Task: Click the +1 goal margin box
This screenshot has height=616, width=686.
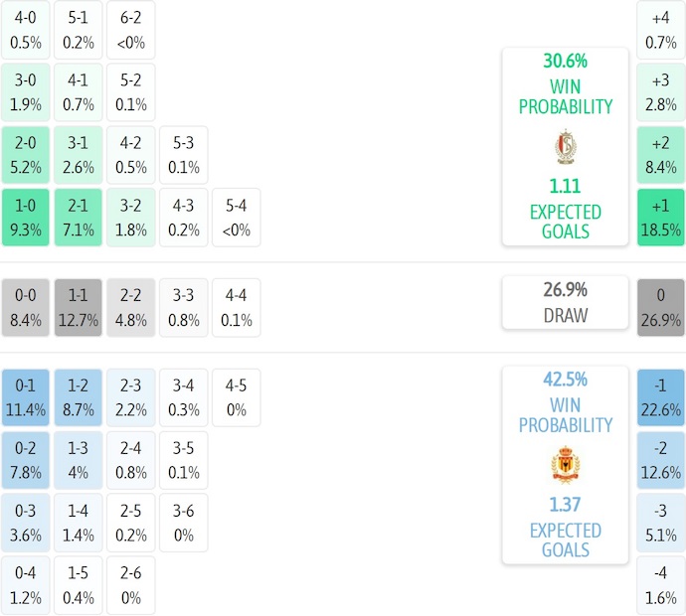Action: coord(660,218)
